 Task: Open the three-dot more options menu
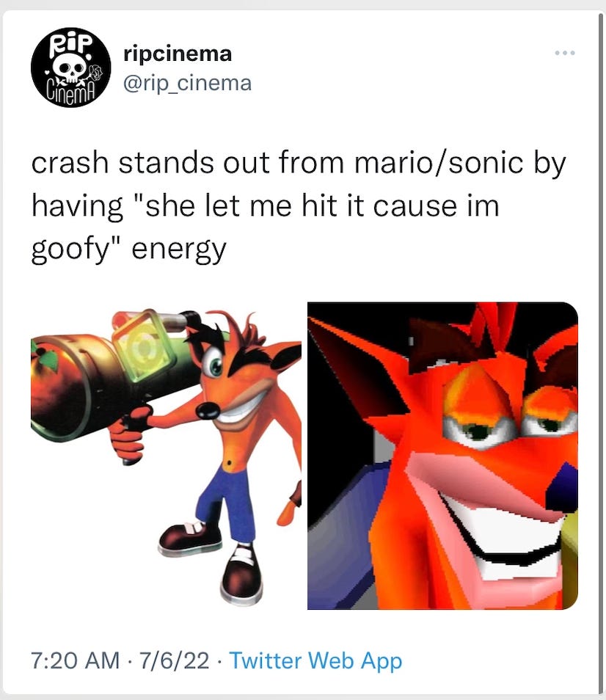[x=564, y=53]
